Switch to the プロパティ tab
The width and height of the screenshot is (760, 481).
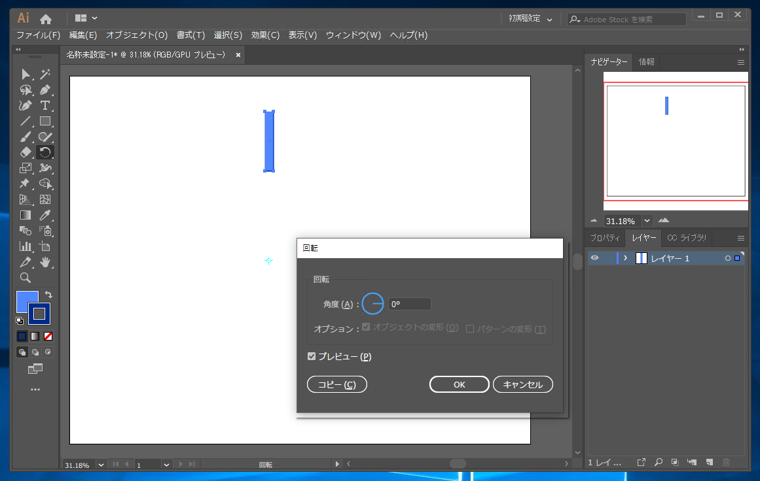tap(605, 238)
